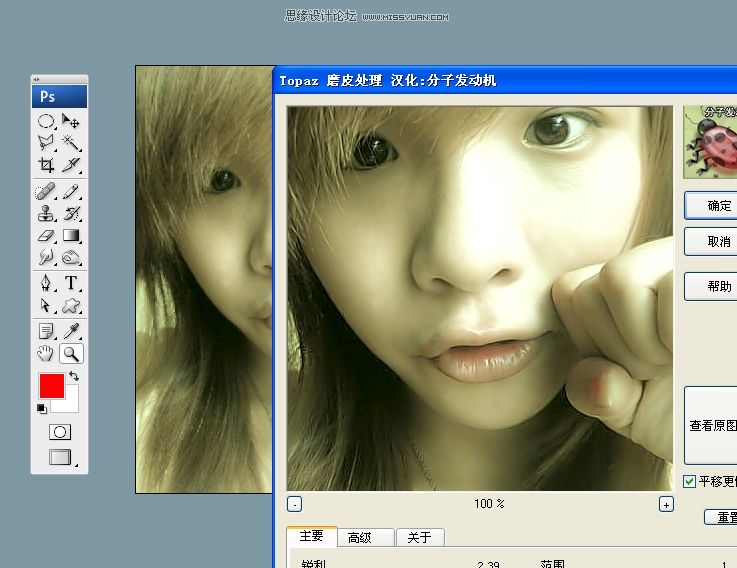Click the Ps logo in toolbox
Screen dimensions: 737x568
(59, 96)
